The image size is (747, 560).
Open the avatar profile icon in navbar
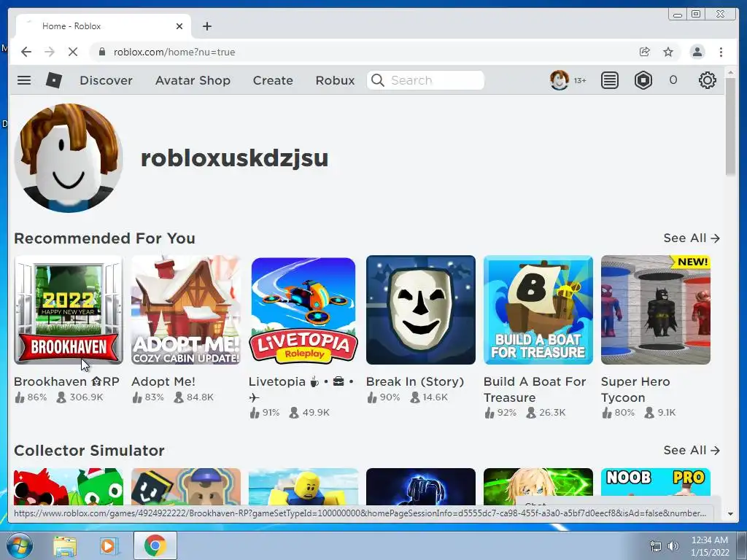[560, 80]
